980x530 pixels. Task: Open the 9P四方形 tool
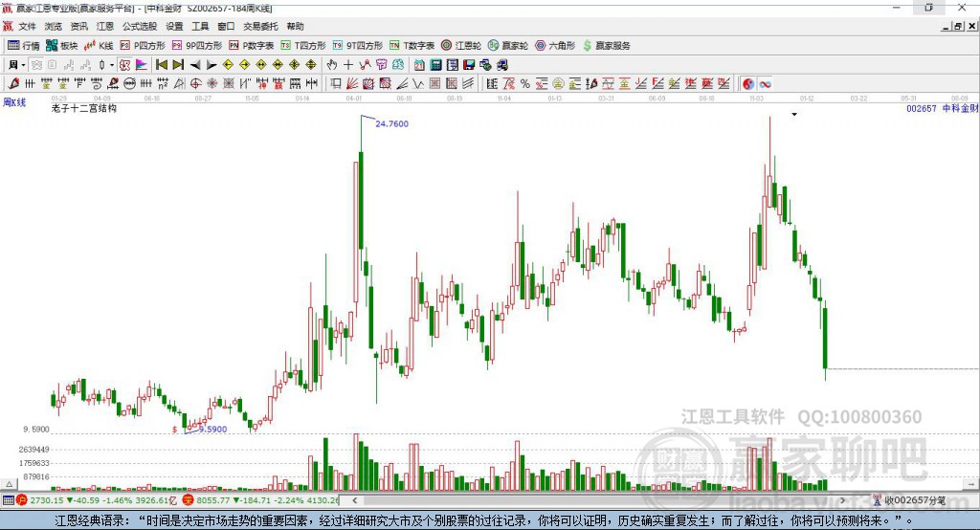[197, 46]
